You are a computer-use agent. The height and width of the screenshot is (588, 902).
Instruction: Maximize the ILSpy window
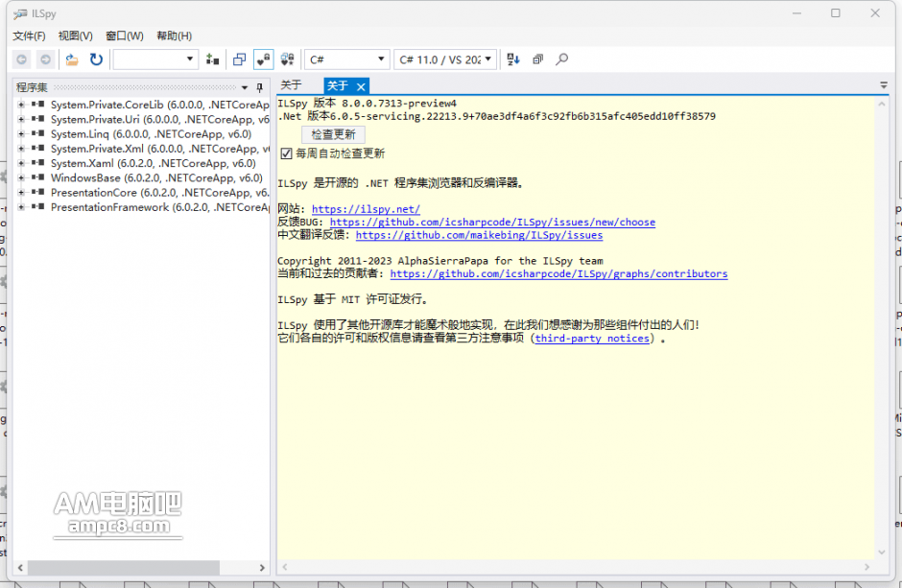(x=835, y=12)
